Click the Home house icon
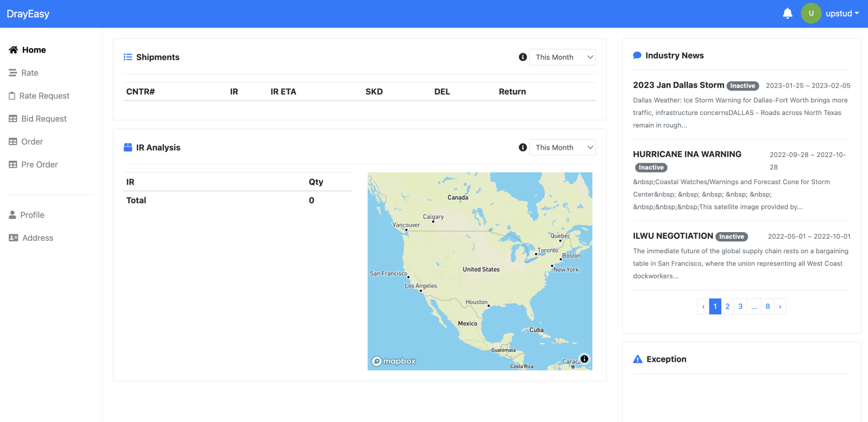Viewport: 868px width, 422px height. tap(14, 50)
